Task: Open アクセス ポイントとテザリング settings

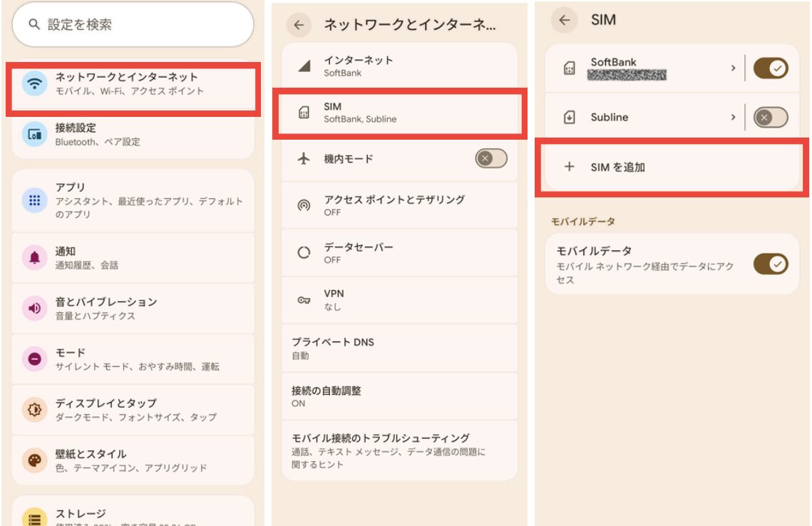Action: tap(399, 205)
